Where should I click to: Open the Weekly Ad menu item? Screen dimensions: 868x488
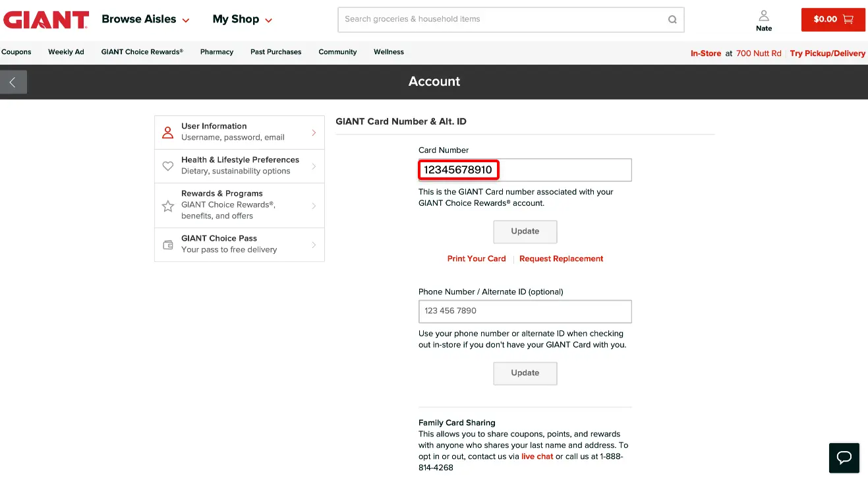click(x=66, y=52)
